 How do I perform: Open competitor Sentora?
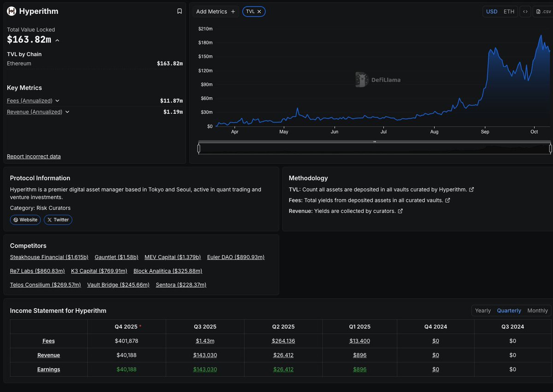coord(181,285)
